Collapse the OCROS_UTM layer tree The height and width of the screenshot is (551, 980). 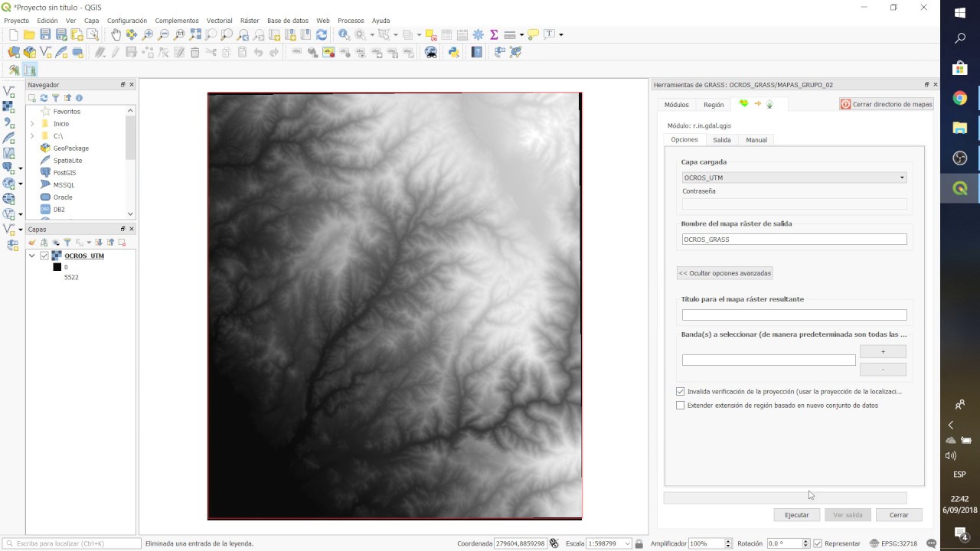click(32, 256)
